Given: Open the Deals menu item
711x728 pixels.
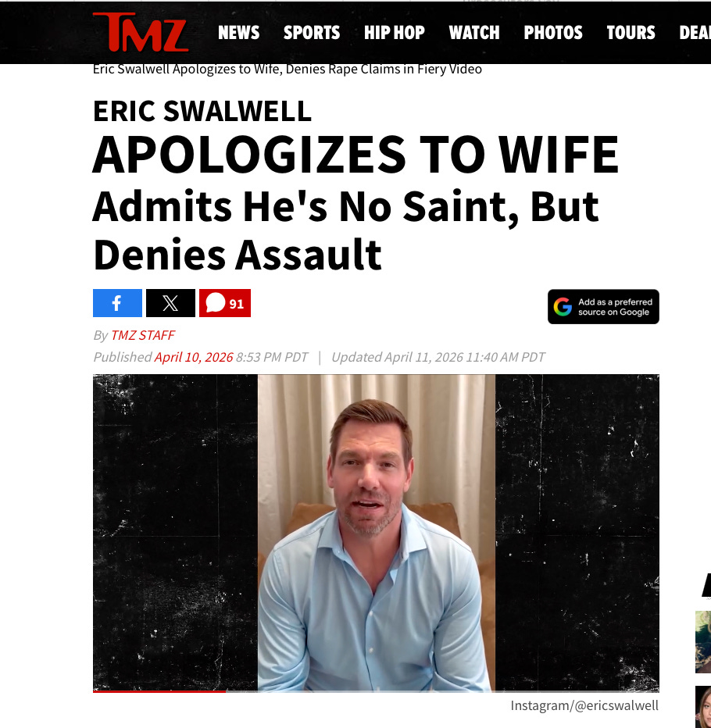Looking at the screenshot, I should (x=695, y=33).
